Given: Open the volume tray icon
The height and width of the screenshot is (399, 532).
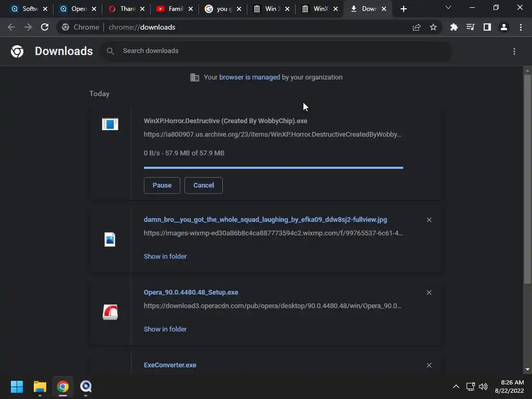Looking at the screenshot, I should pyautogui.click(x=483, y=387).
